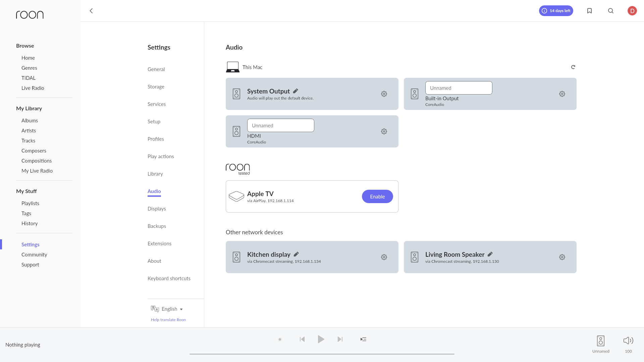Open Help translate Roon link
The image size is (644, 362).
click(x=168, y=320)
